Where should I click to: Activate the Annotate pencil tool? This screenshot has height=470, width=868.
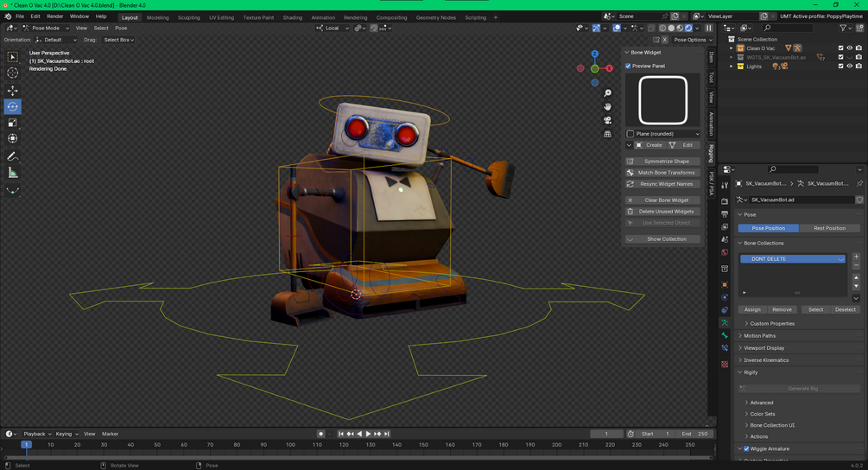click(x=12, y=156)
